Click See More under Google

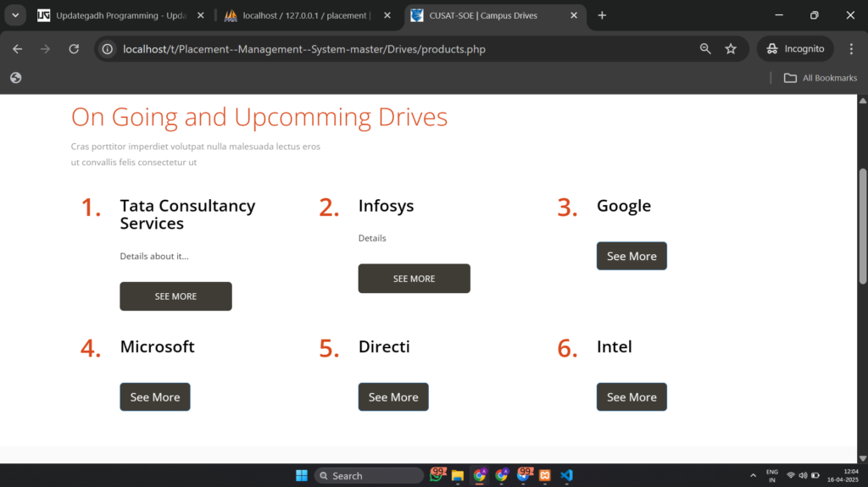coord(632,256)
